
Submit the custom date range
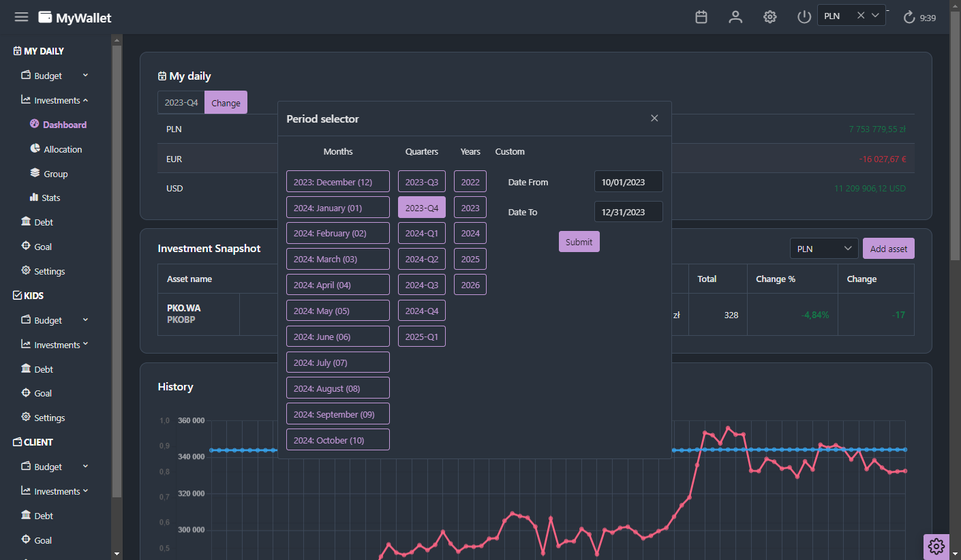pyautogui.click(x=579, y=242)
